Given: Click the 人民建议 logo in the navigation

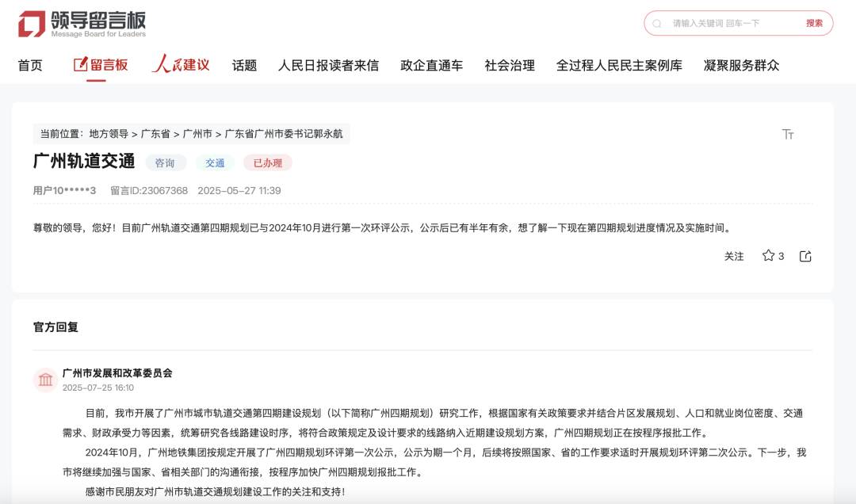Looking at the screenshot, I should [181, 65].
